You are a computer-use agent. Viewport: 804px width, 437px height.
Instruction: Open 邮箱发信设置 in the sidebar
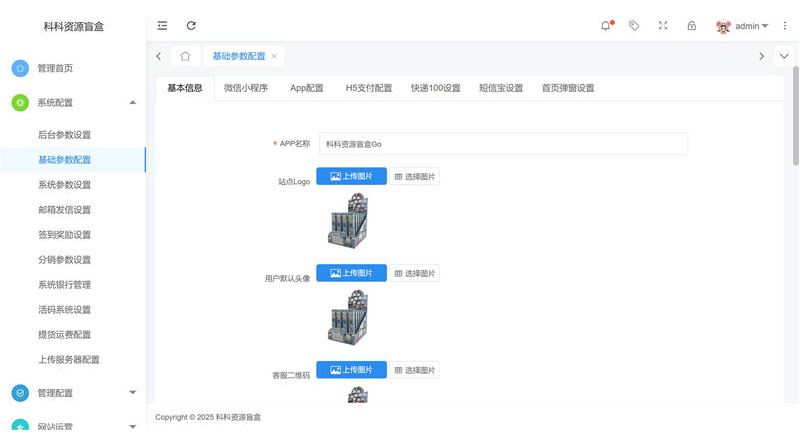[64, 210]
